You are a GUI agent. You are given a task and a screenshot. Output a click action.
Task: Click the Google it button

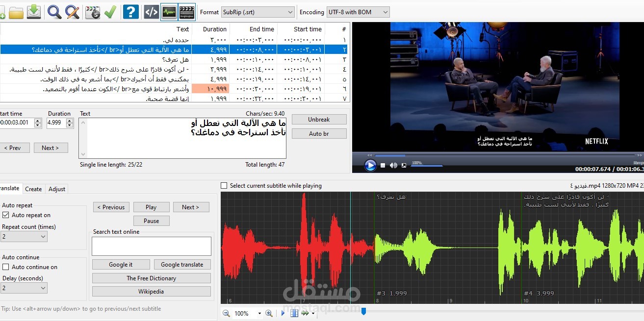coord(121,264)
